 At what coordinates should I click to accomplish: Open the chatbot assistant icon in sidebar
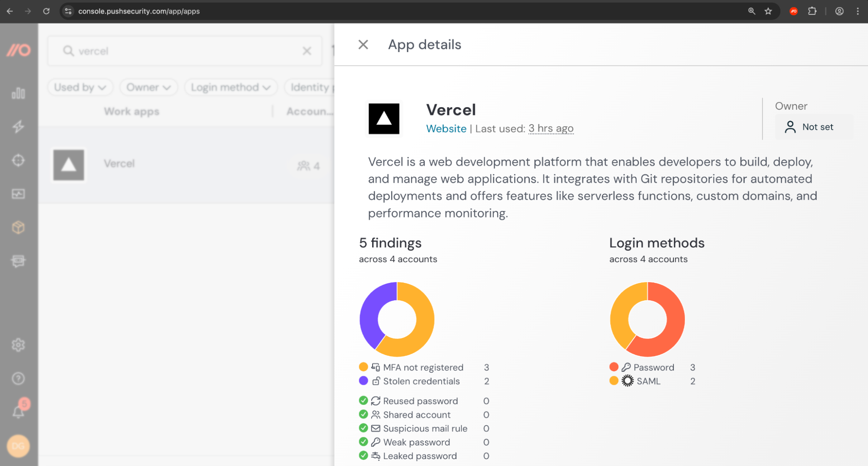19,261
